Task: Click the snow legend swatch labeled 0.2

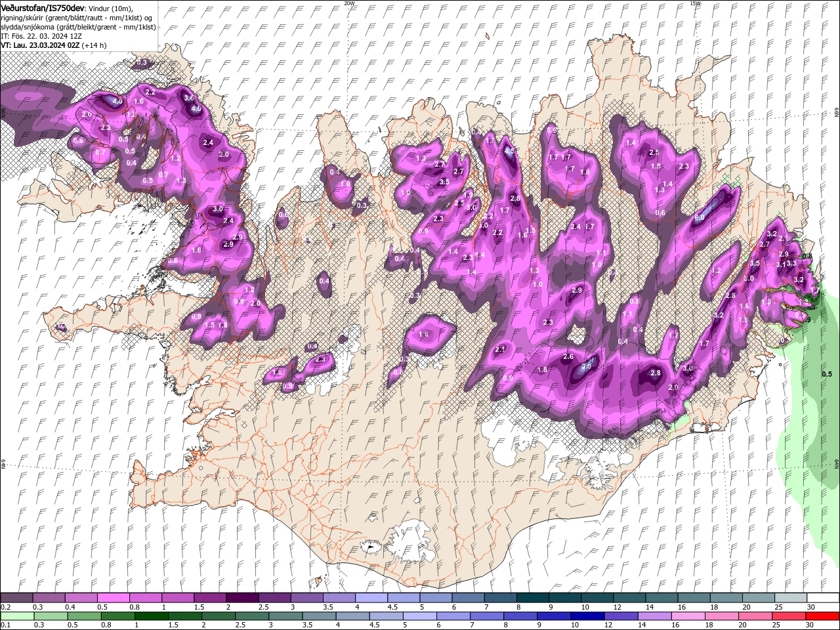Action: 16,598
